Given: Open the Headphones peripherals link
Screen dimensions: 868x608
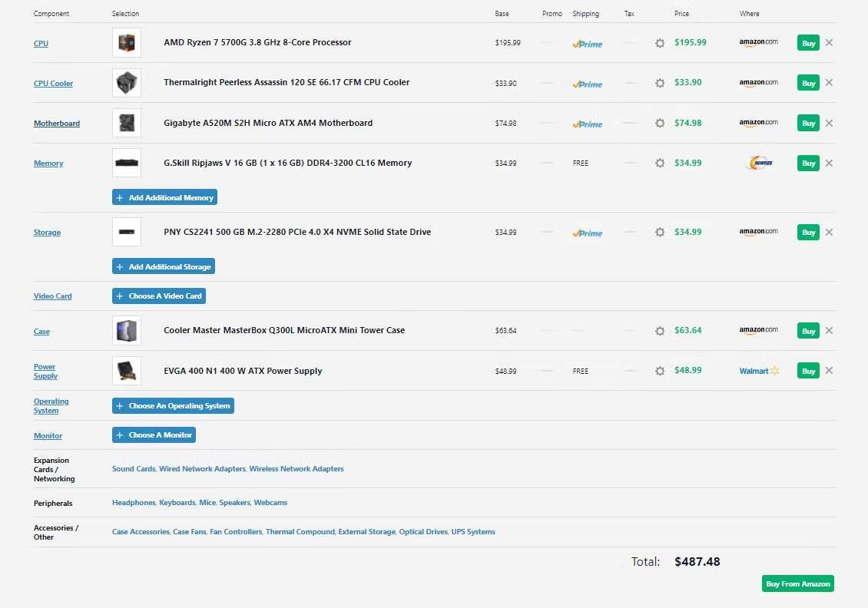Looking at the screenshot, I should [x=134, y=503].
